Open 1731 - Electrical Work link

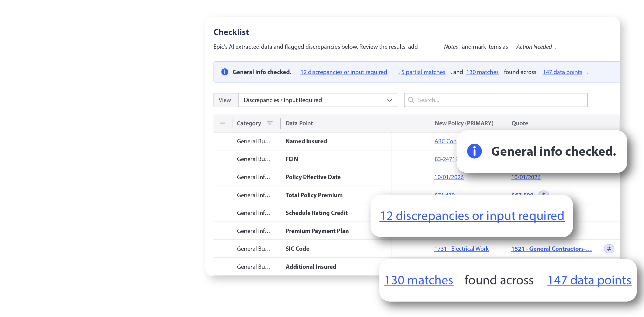[461, 249]
